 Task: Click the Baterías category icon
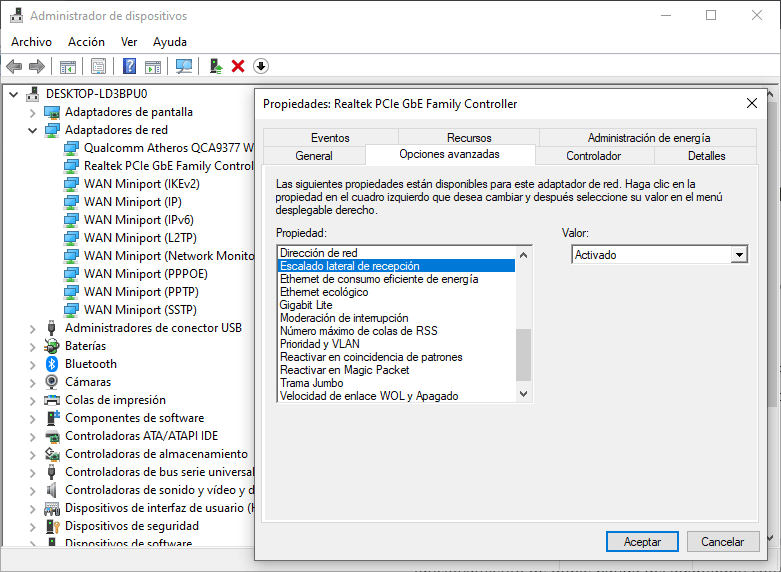click(x=52, y=346)
